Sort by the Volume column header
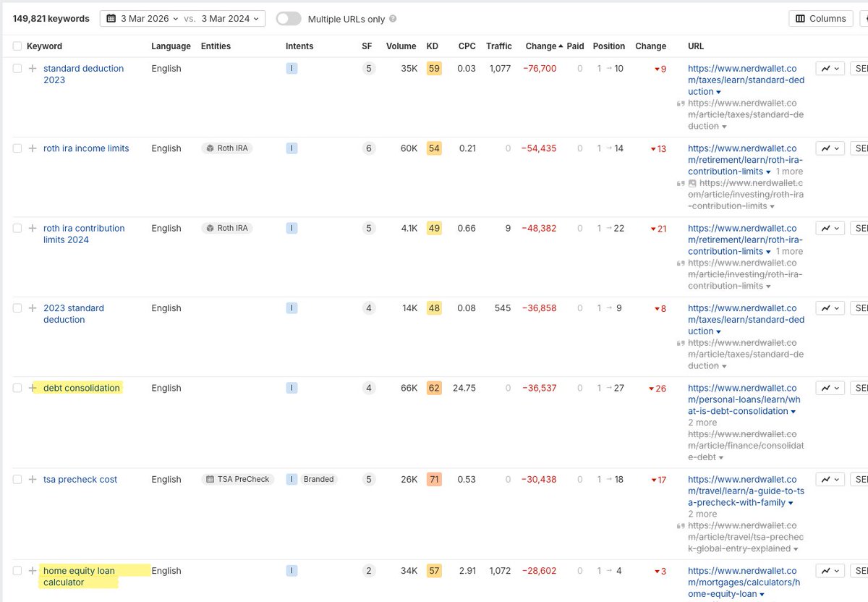Viewport: 868px width, 602px height. 401,46
